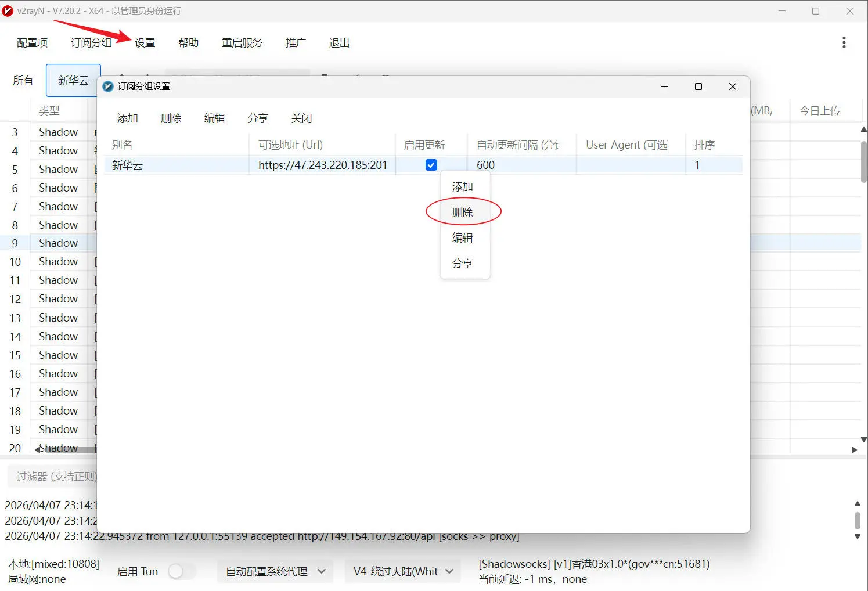The image size is (868, 591).
Task: Open the more options three-dot icon
Action: (844, 42)
